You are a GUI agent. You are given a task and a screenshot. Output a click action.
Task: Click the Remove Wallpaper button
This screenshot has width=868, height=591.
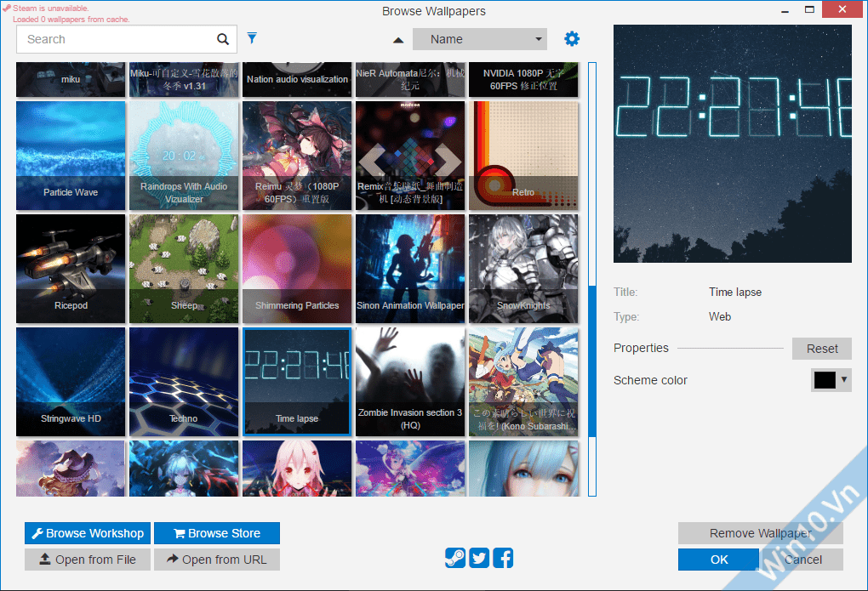761,533
